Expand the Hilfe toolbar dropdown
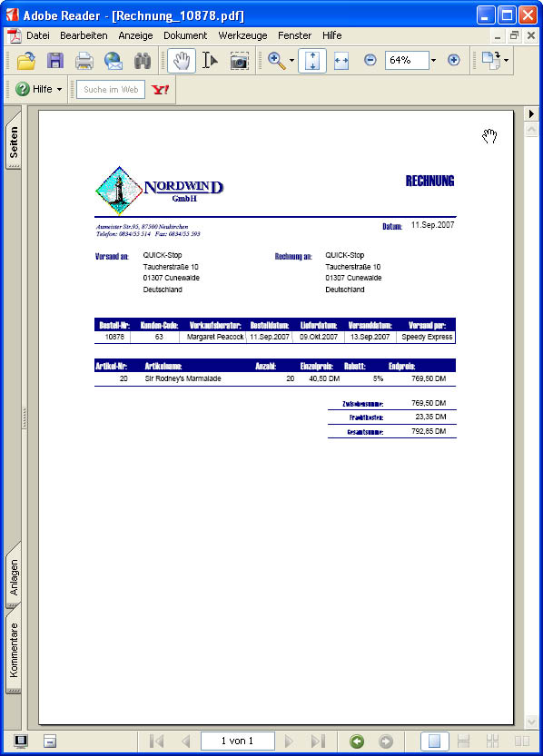Image resolution: width=543 pixels, height=756 pixels. click(59, 89)
